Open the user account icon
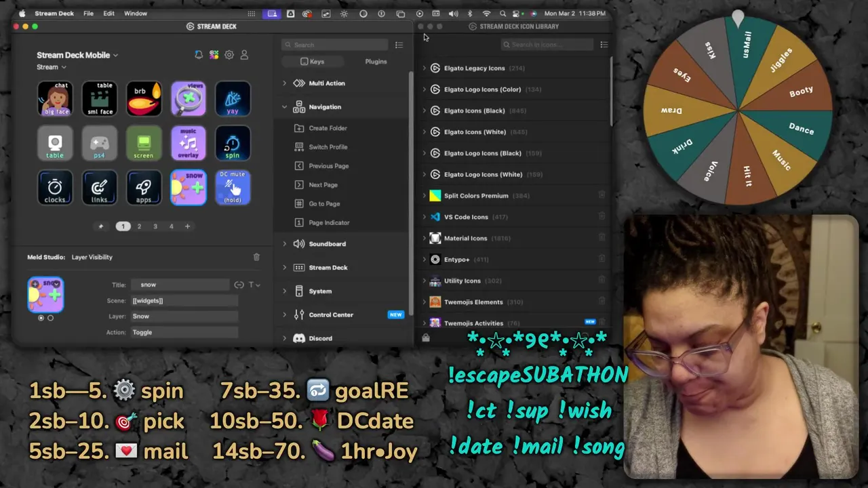The height and width of the screenshot is (488, 868). pos(244,55)
